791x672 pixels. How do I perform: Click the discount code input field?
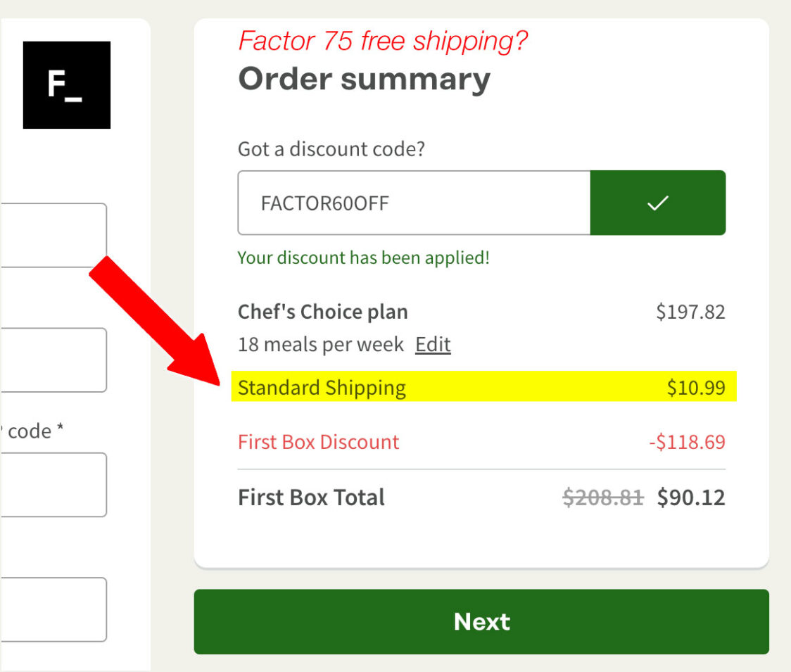415,203
